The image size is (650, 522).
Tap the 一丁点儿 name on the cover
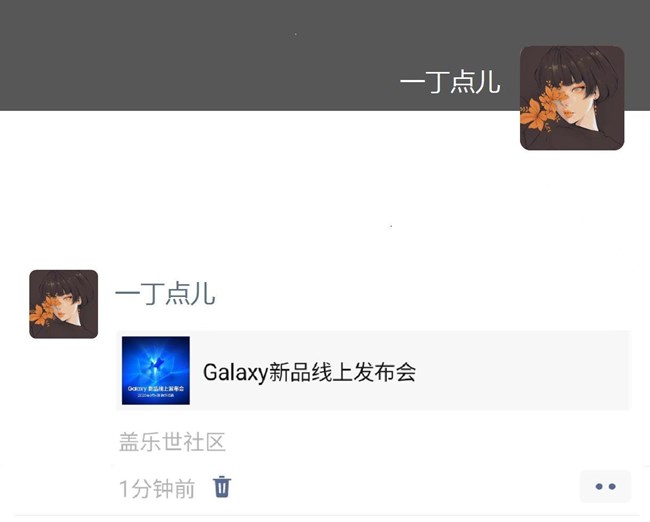tap(450, 82)
